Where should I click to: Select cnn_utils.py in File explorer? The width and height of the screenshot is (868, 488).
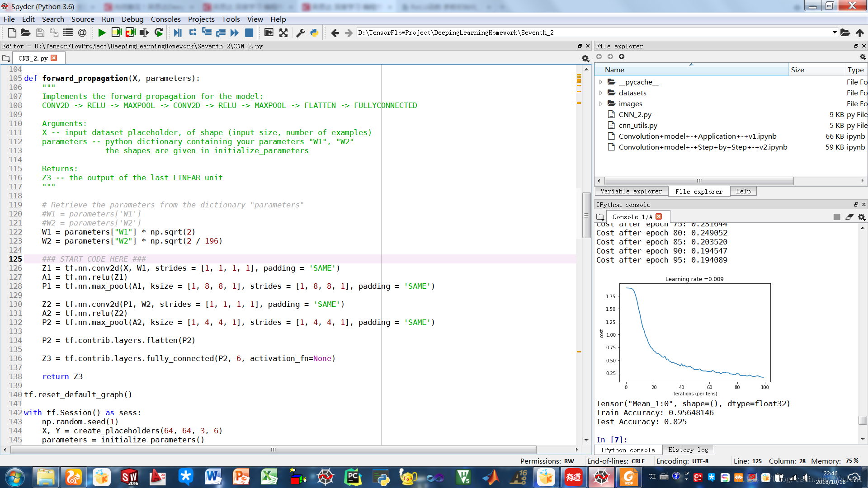tap(638, 126)
